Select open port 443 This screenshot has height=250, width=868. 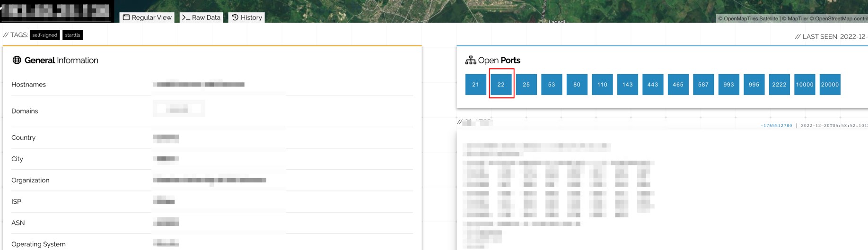point(653,85)
